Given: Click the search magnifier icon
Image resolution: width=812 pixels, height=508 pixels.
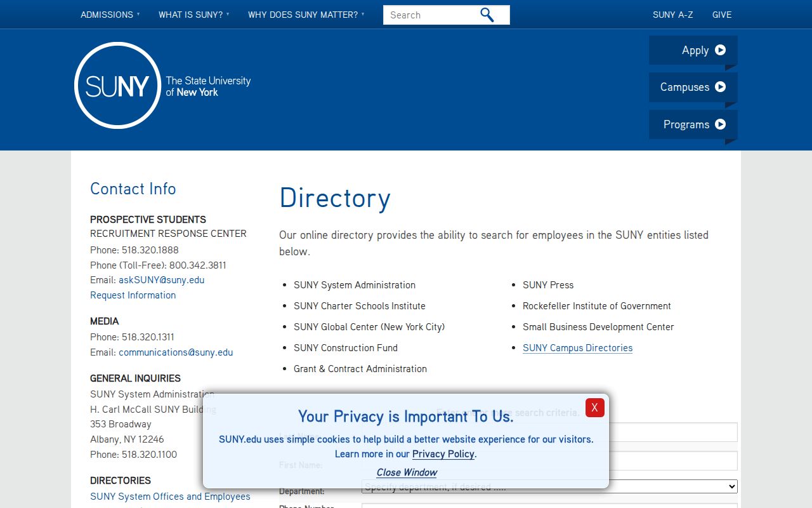Looking at the screenshot, I should point(487,15).
